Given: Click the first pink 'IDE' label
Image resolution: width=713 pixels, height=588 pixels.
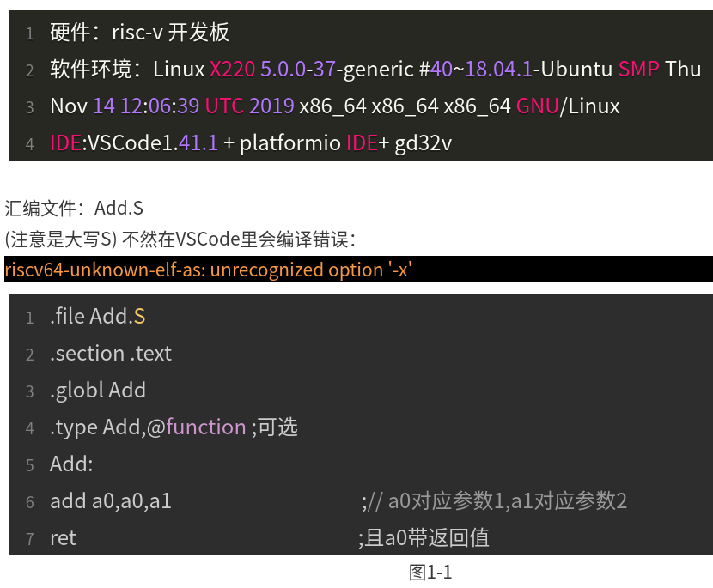Looking at the screenshot, I should (x=65, y=143).
